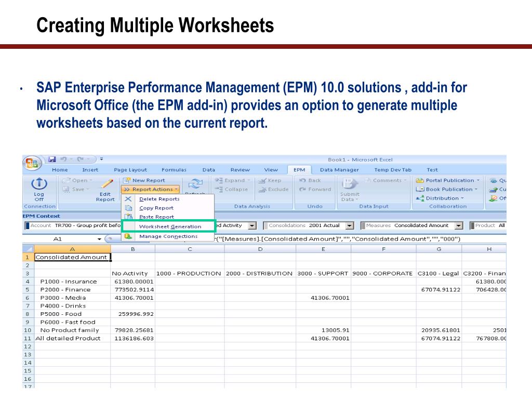Image resolution: width=532 pixels, height=399 pixels.
Task: Click the Delete Reports X icon
Action: point(128,199)
